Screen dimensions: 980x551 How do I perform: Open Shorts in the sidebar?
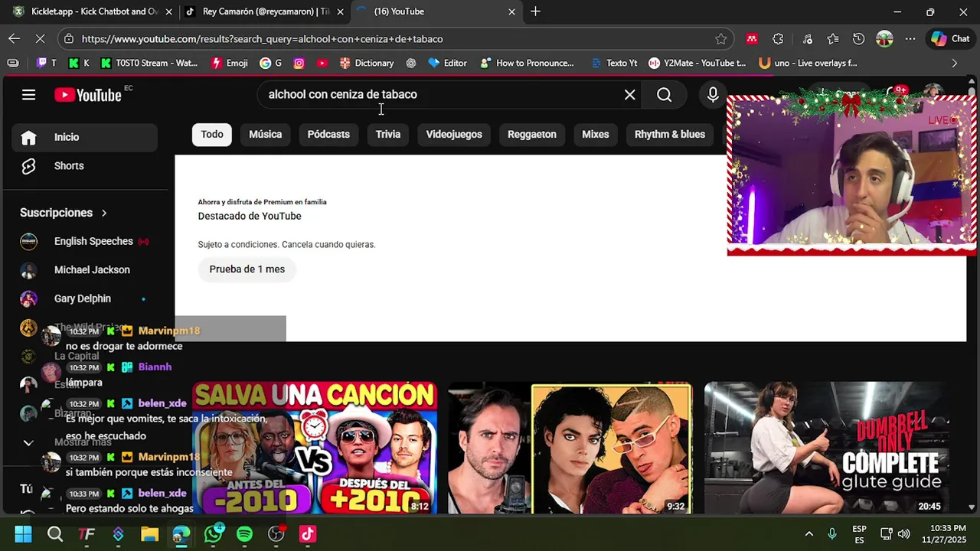click(84, 166)
